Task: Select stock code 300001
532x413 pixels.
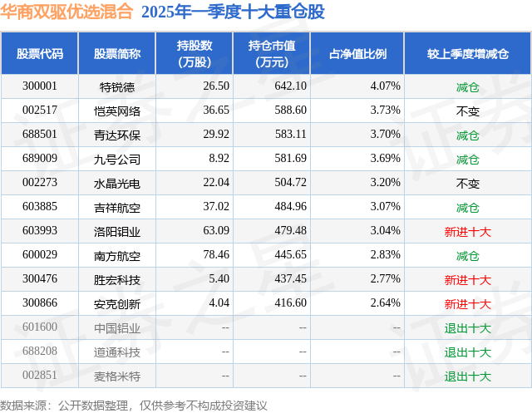Action: pyautogui.click(x=40, y=86)
